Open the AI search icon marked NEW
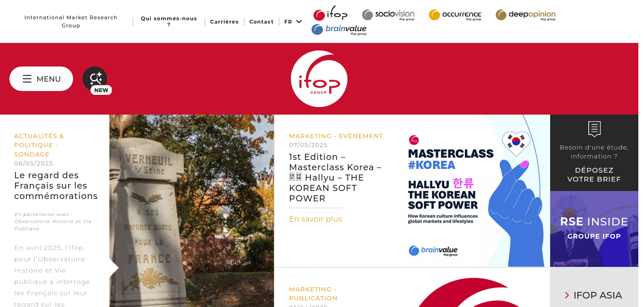The height and width of the screenshot is (307, 644). [95, 79]
